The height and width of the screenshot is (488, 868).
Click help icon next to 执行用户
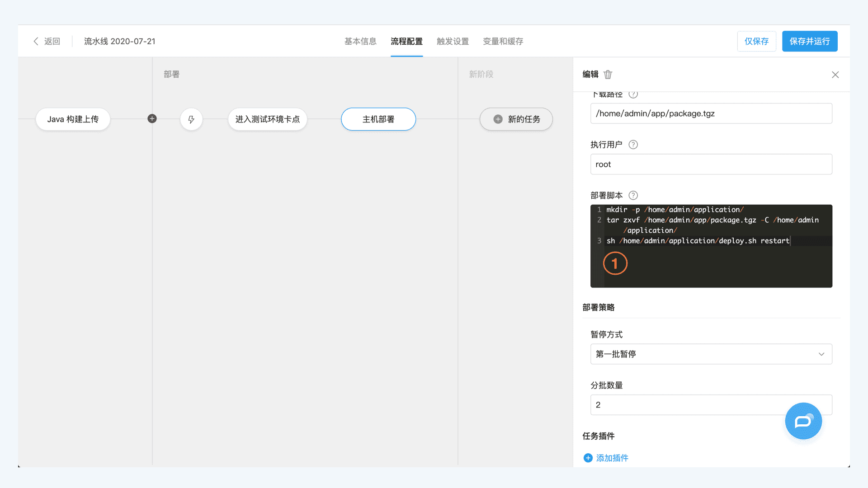tap(633, 145)
